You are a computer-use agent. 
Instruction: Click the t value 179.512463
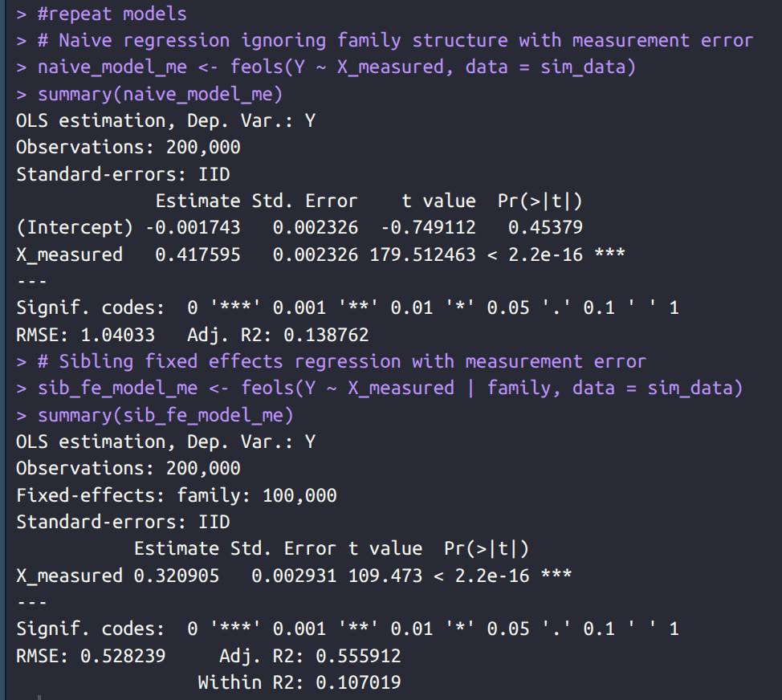[423, 254]
